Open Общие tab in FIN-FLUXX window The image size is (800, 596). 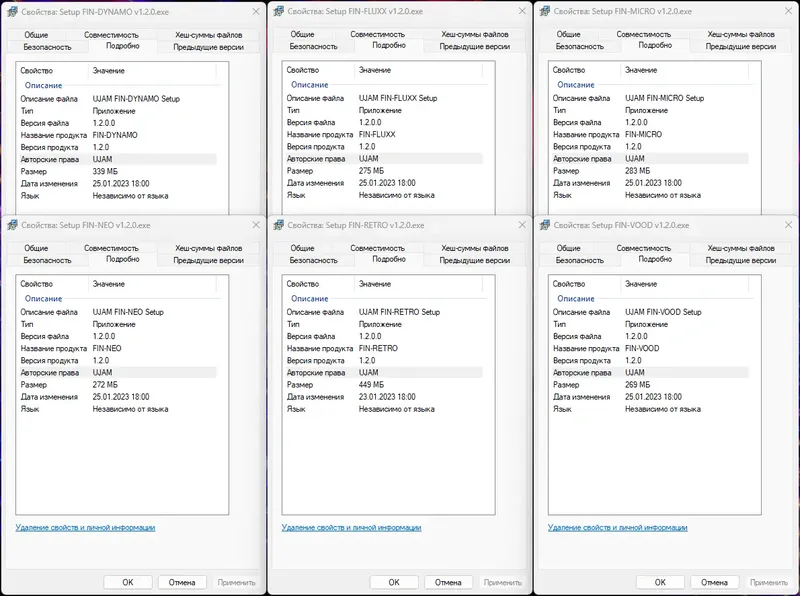pos(303,34)
